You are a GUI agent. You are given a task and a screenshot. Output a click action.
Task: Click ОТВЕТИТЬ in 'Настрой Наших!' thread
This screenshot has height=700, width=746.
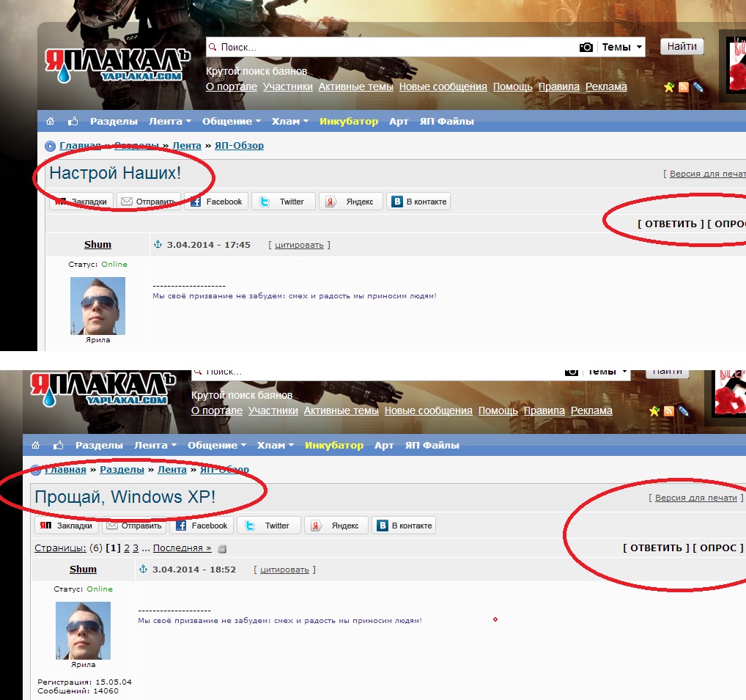(x=671, y=224)
